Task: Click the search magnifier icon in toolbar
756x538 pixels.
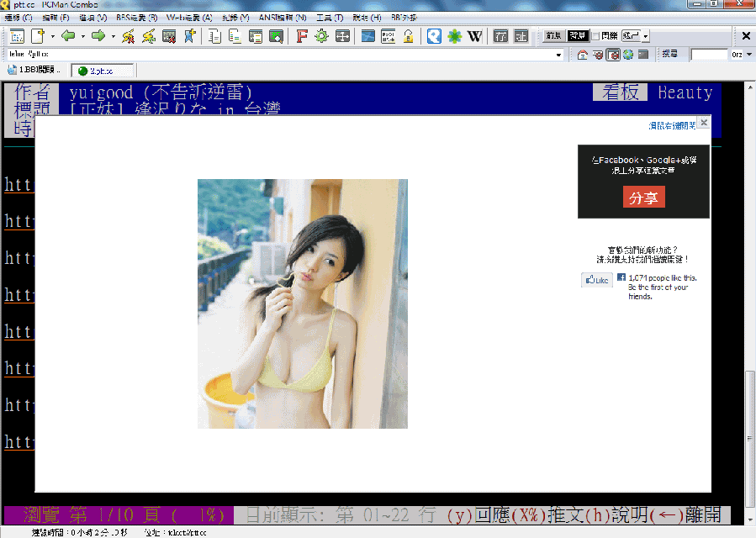Action: tap(276, 36)
